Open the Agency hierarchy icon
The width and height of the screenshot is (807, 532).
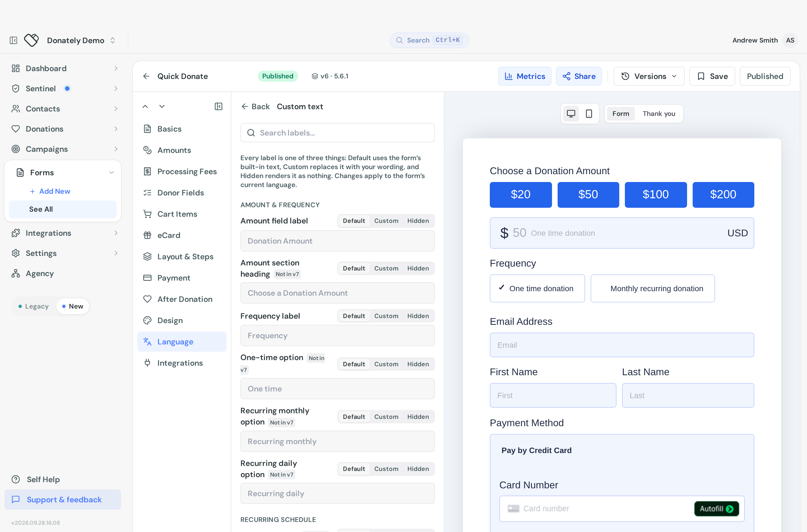16,274
